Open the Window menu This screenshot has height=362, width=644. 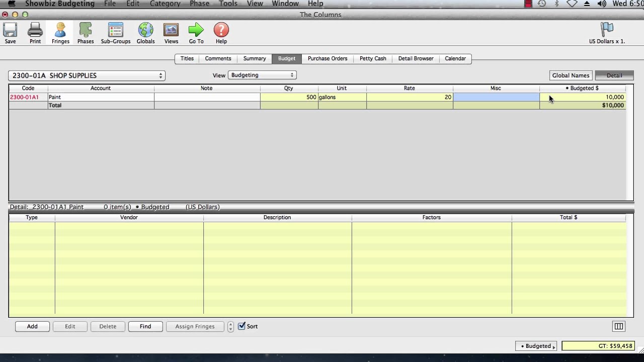click(285, 4)
